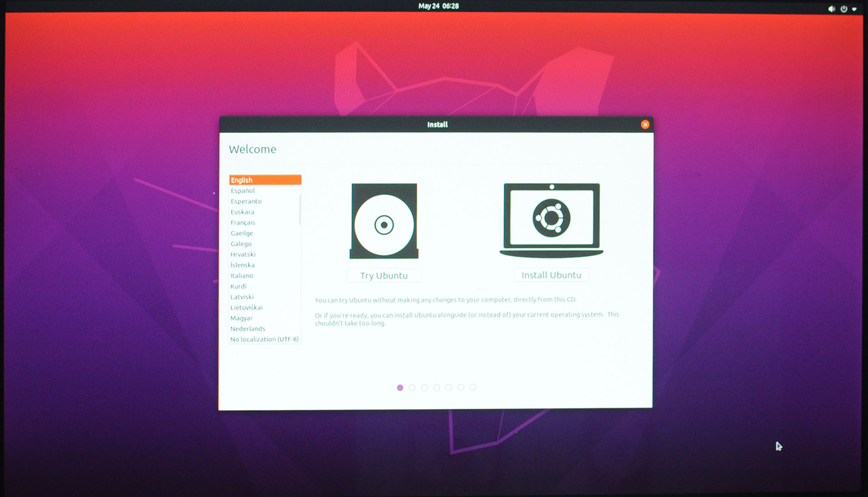Select Kurdî language
The height and width of the screenshot is (497, 868).
click(264, 286)
